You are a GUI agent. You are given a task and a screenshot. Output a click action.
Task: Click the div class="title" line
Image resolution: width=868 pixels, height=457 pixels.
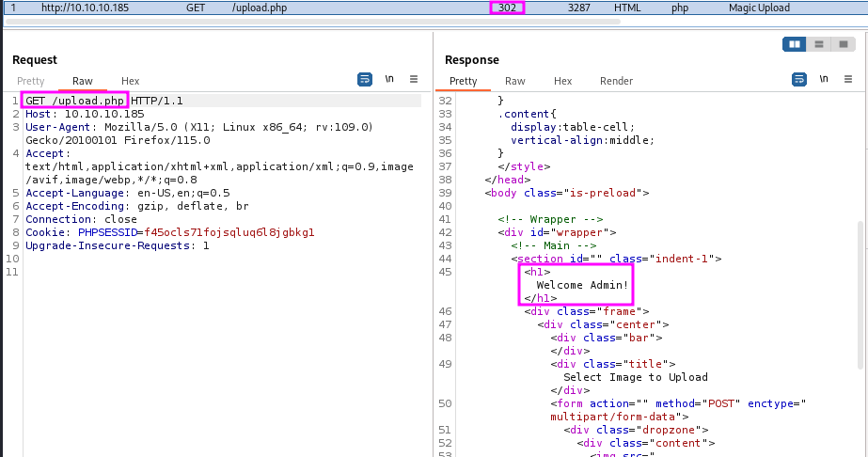click(613, 364)
